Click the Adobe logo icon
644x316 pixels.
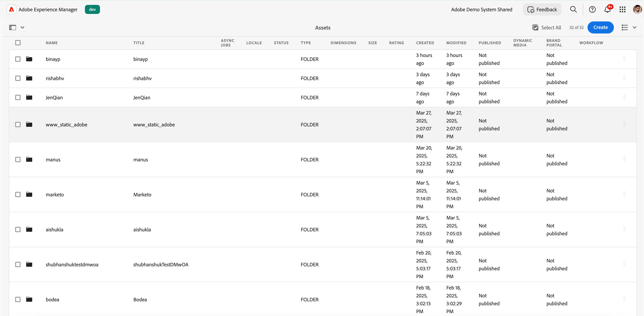point(11,9)
